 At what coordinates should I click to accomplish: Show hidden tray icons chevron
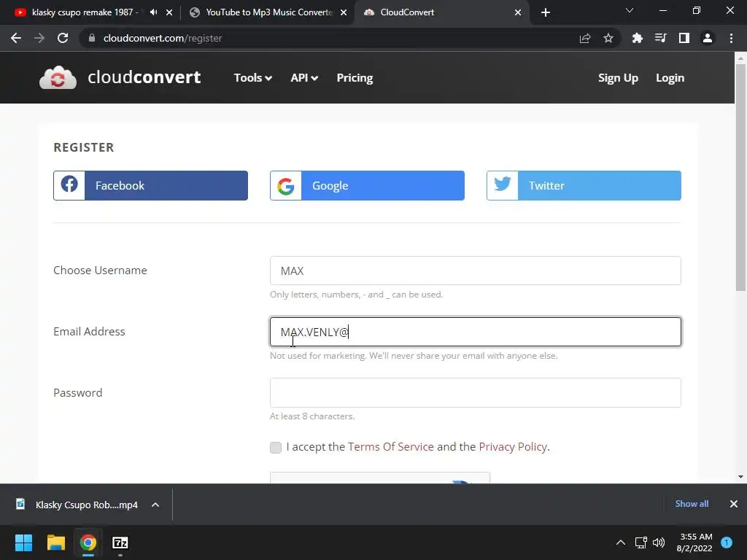(x=621, y=542)
